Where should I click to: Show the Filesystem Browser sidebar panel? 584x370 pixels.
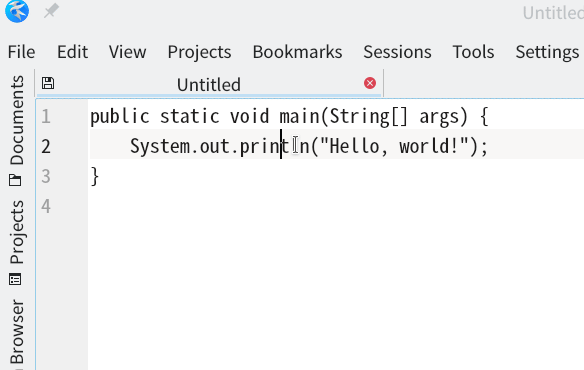pos(16,333)
